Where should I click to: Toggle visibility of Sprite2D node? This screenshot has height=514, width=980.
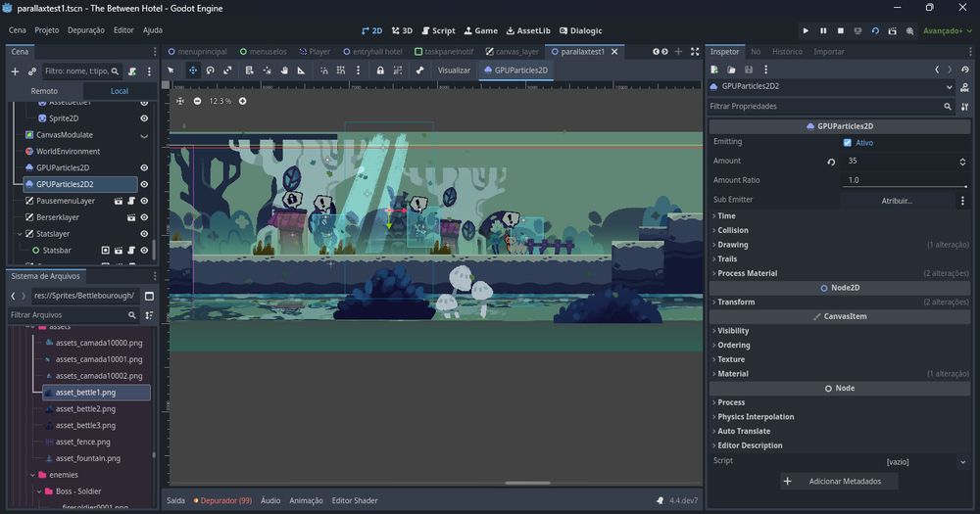144,118
